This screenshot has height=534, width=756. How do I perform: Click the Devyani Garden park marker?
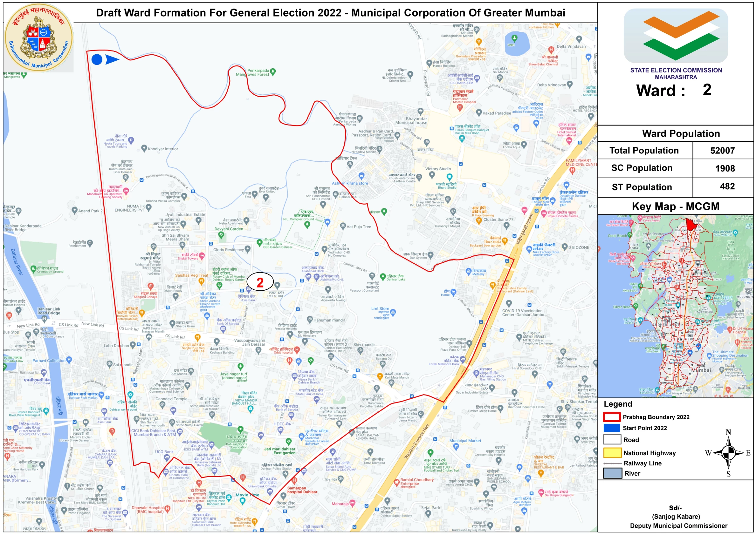coord(221,234)
